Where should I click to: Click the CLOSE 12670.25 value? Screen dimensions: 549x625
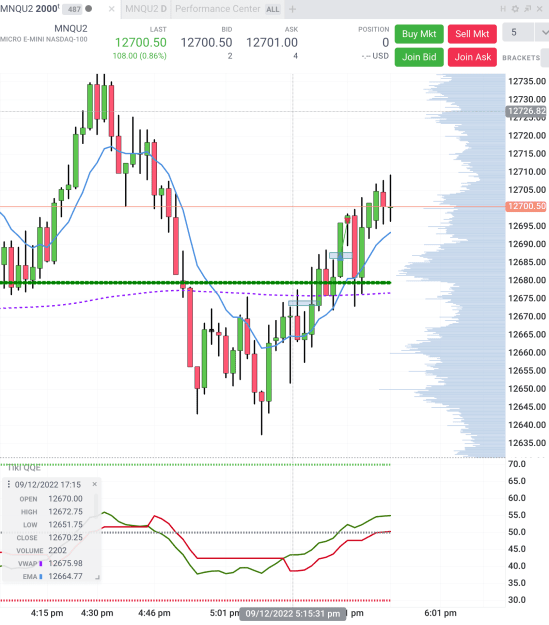65,537
